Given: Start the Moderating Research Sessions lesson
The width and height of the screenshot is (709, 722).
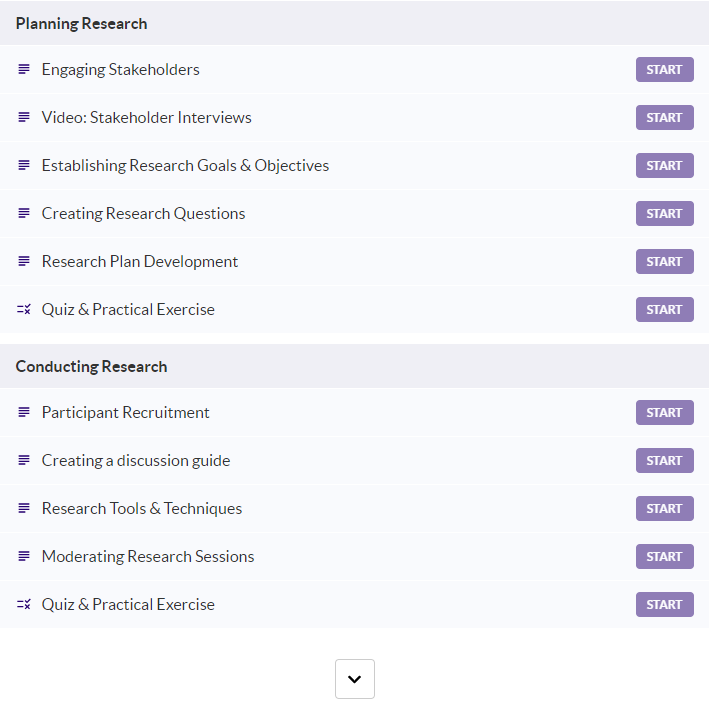Looking at the screenshot, I should (x=664, y=557).
